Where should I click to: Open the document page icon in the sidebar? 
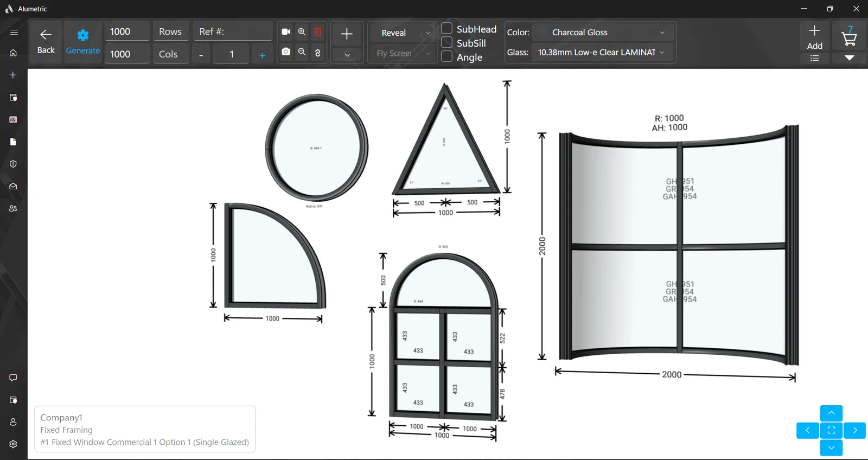point(14,142)
